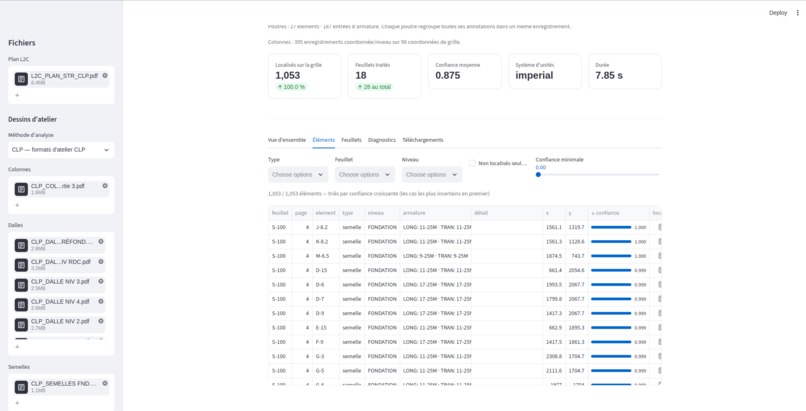Remove the CLP_DAL...RÉFOND file
Viewport: 806px width, 411px height.
point(101,241)
